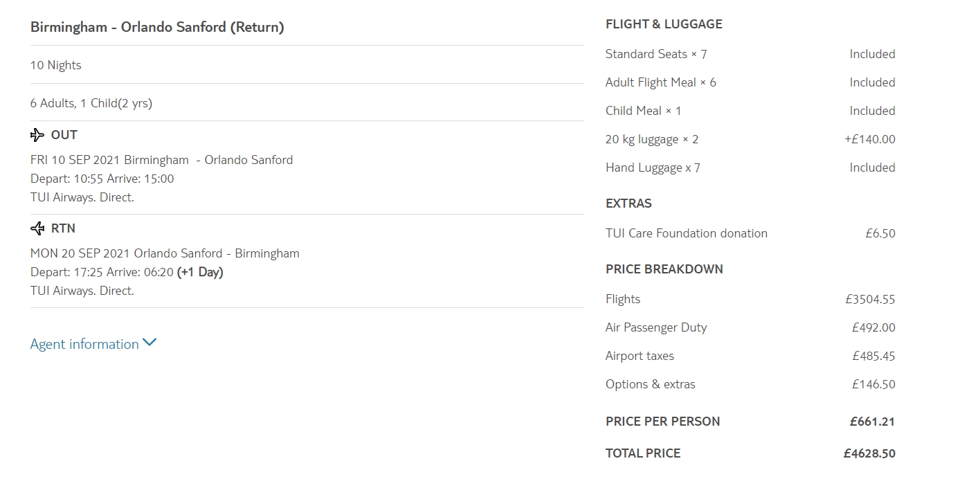Viewport: 980px width, 479px height.
Task: Click the 20 kg luggage × 2 item
Action: [652, 139]
